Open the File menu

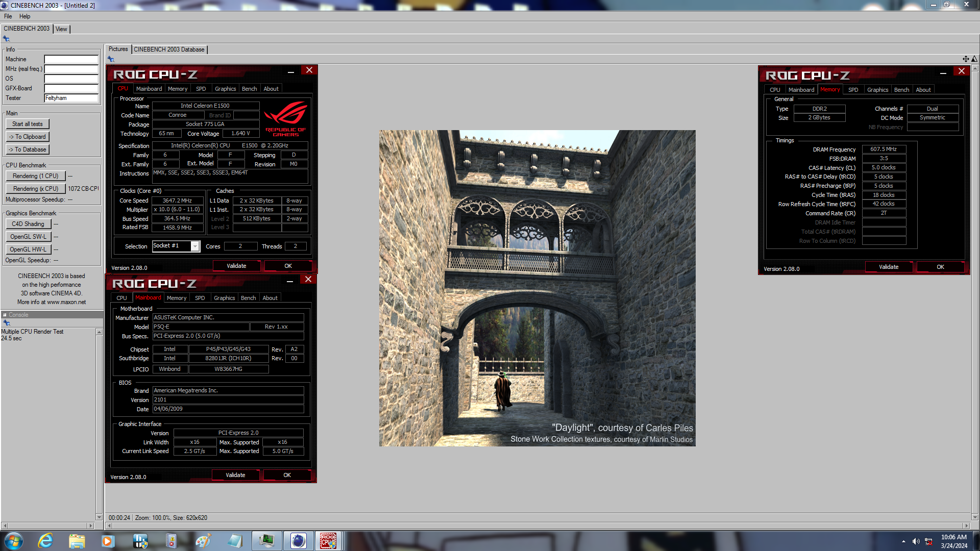coord(8,16)
